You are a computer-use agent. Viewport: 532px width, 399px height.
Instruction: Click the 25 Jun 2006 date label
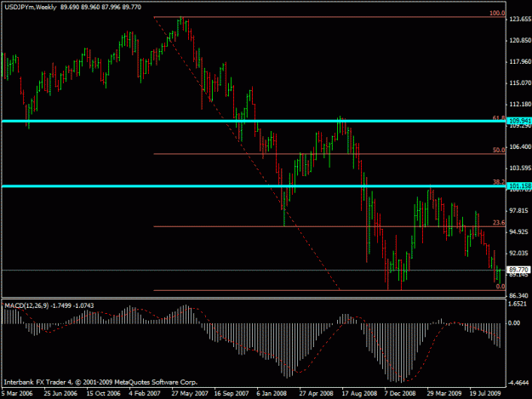click(x=60, y=393)
